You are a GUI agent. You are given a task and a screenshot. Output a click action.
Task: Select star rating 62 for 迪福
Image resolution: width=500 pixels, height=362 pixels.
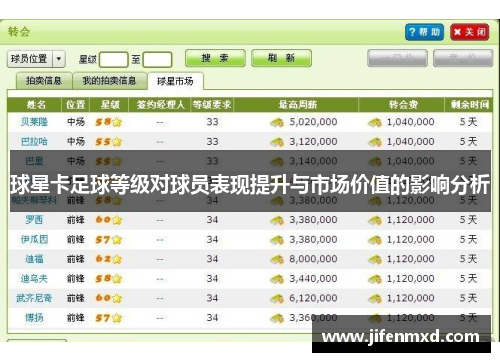click(x=103, y=259)
